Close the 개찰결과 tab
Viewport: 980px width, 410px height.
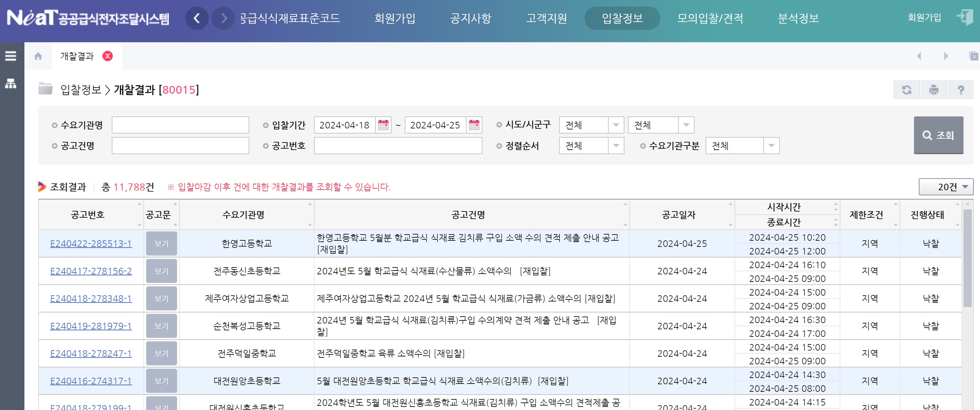tap(108, 56)
